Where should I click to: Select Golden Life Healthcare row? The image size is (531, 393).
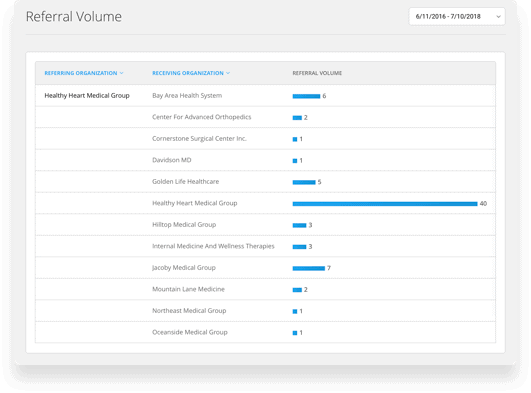coord(265,182)
